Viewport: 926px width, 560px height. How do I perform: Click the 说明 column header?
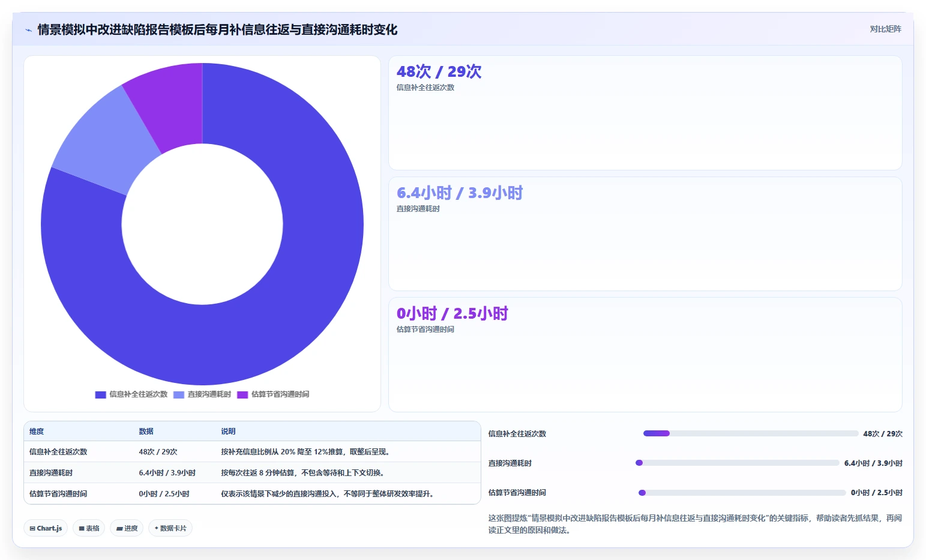tap(228, 432)
